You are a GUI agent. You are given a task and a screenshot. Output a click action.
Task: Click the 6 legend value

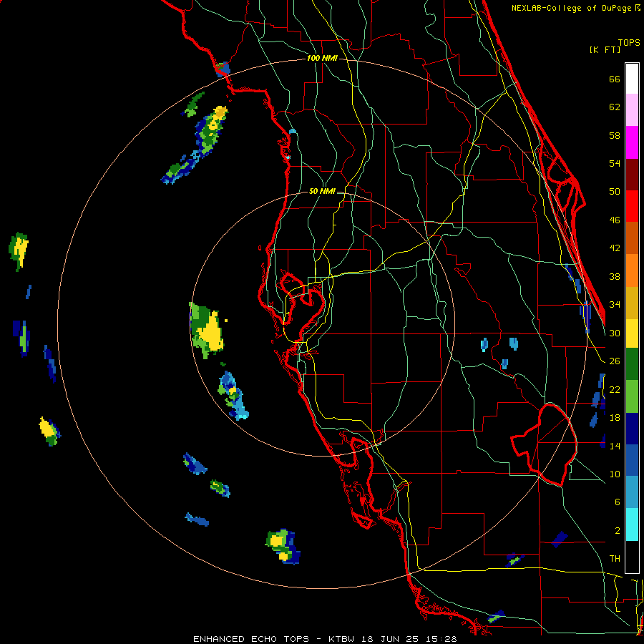[617, 502]
